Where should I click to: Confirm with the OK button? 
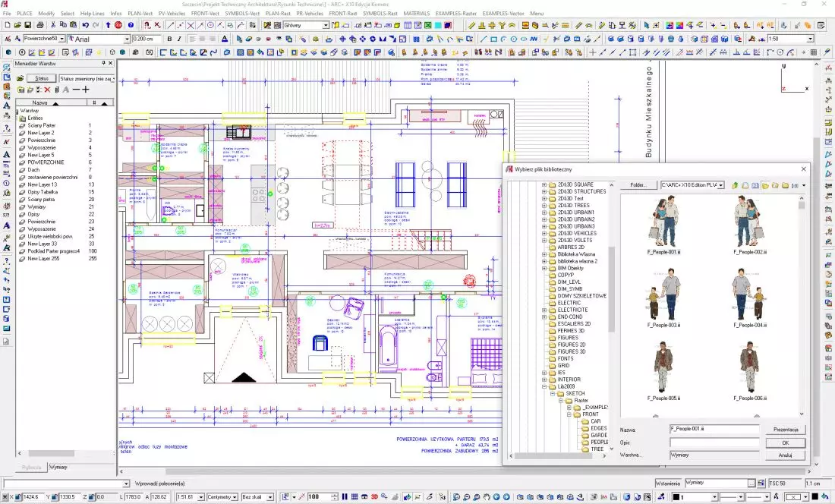pos(786,443)
